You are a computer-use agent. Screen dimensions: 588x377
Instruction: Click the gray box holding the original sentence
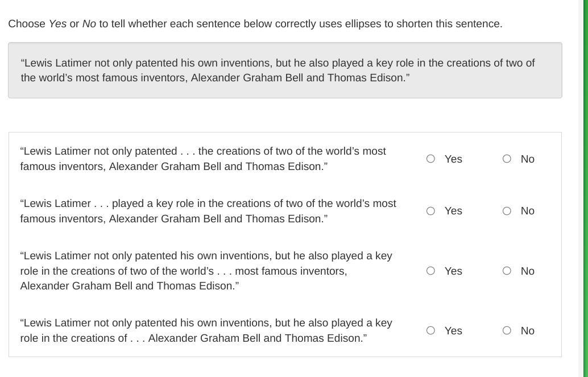[285, 70]
